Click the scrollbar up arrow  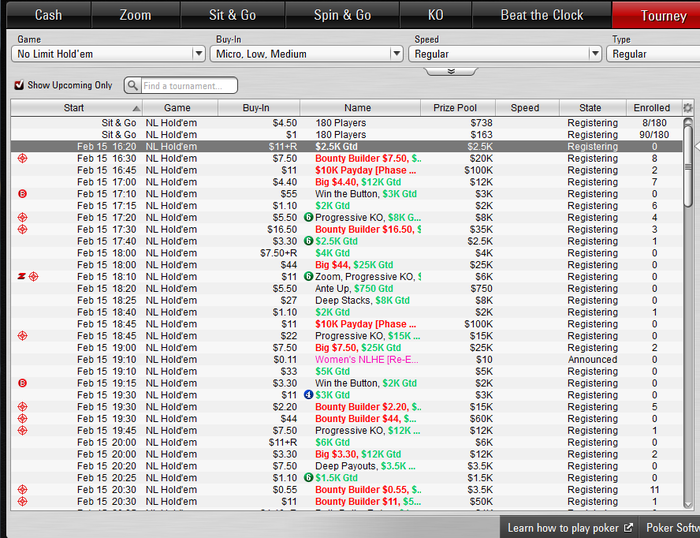[x=688, y=122]
